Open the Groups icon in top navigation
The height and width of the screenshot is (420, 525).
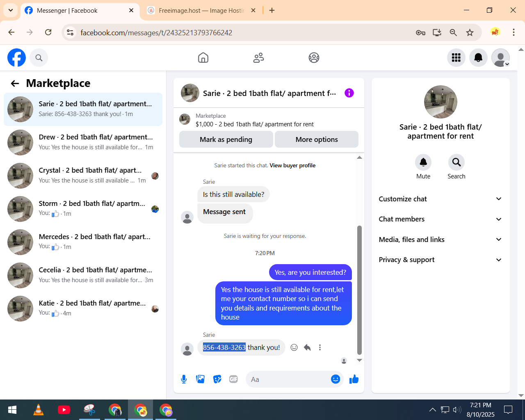pyautogui.click(x=314, y=58)
